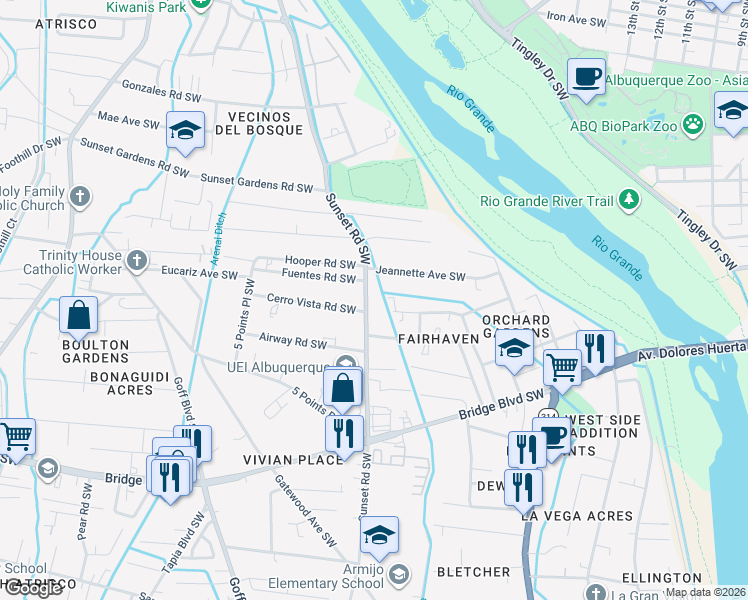Click the restaurant marker above La Vega Acres

[x=523, y=489]
